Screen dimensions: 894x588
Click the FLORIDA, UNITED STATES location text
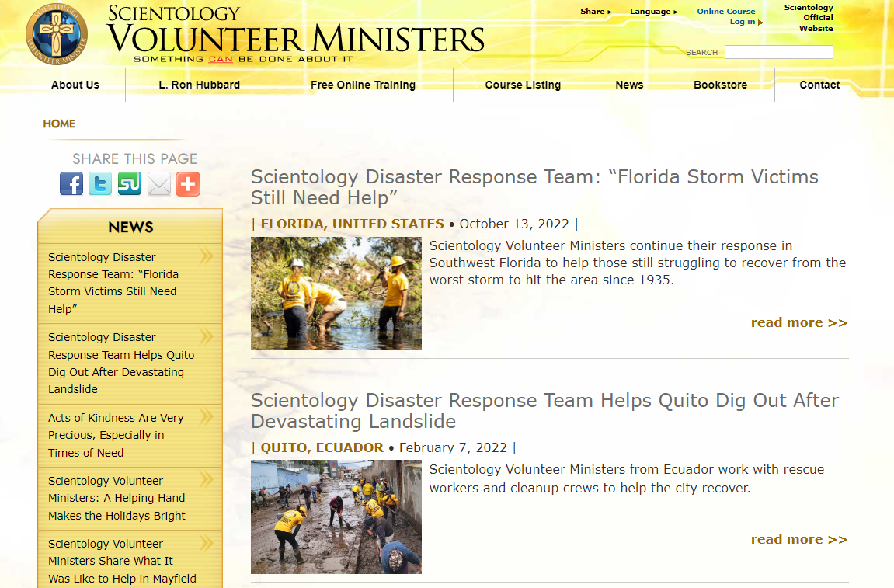coord(353,224)
